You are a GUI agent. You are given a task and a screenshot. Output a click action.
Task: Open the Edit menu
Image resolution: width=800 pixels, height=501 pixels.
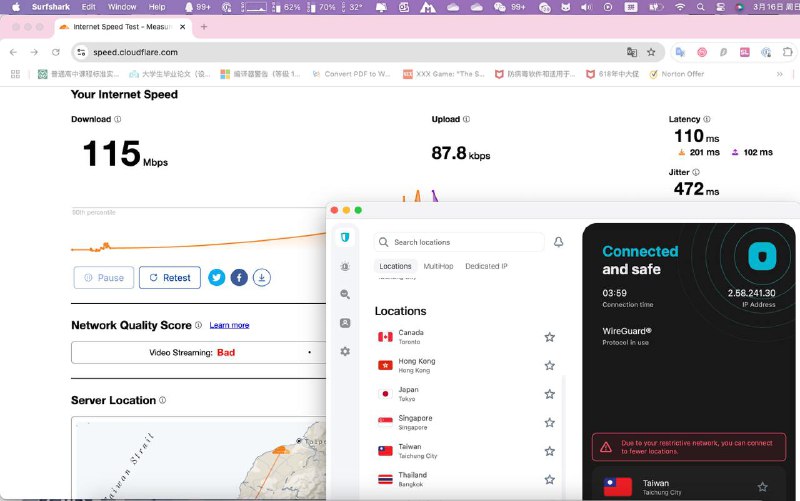pos(89,7)
